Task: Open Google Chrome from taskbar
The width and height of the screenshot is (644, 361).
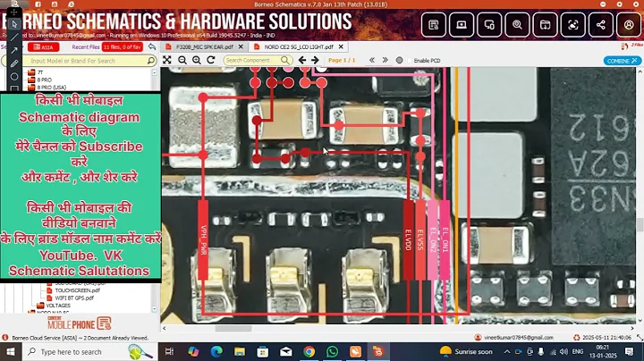Action: click(309, 351)
